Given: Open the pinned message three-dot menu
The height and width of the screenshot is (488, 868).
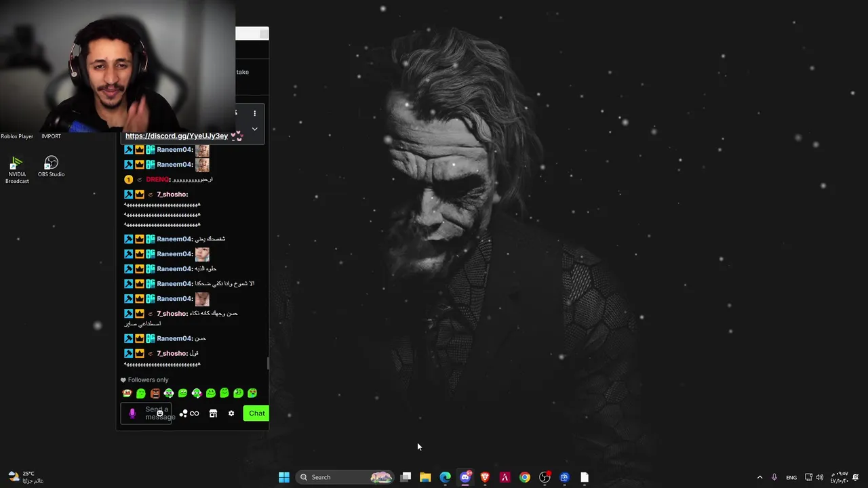Looking at the screenshot, I should (255, 113).
